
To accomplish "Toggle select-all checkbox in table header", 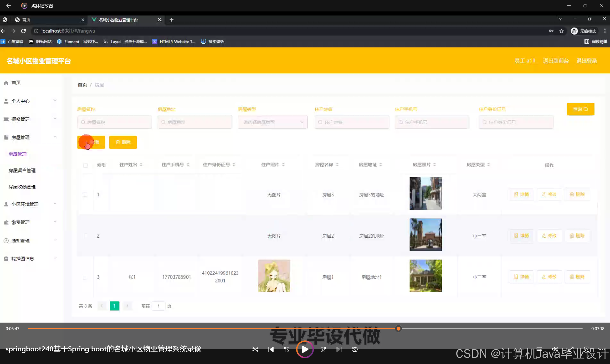I will (x=86, y=165).
